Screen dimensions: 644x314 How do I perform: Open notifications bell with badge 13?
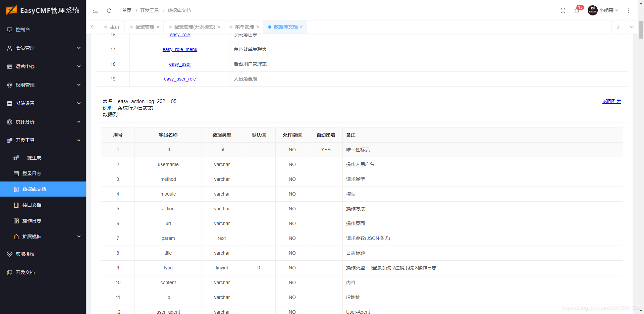point(577,10)
